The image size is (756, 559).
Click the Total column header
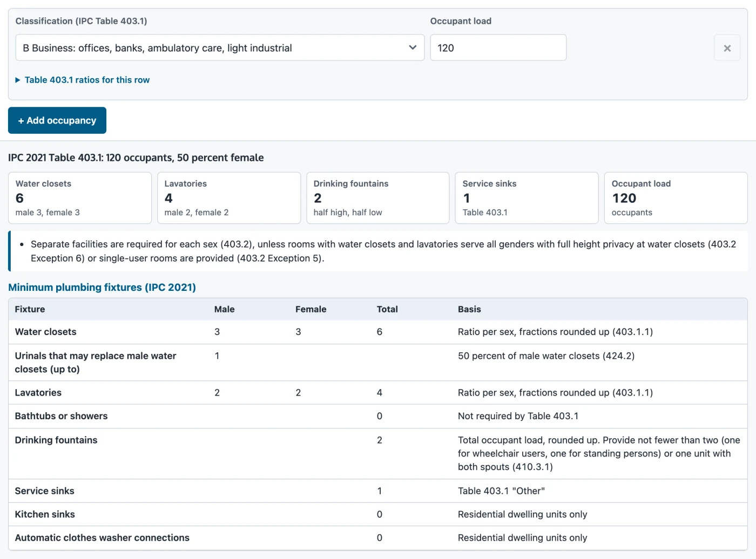(x=387, y=309)
